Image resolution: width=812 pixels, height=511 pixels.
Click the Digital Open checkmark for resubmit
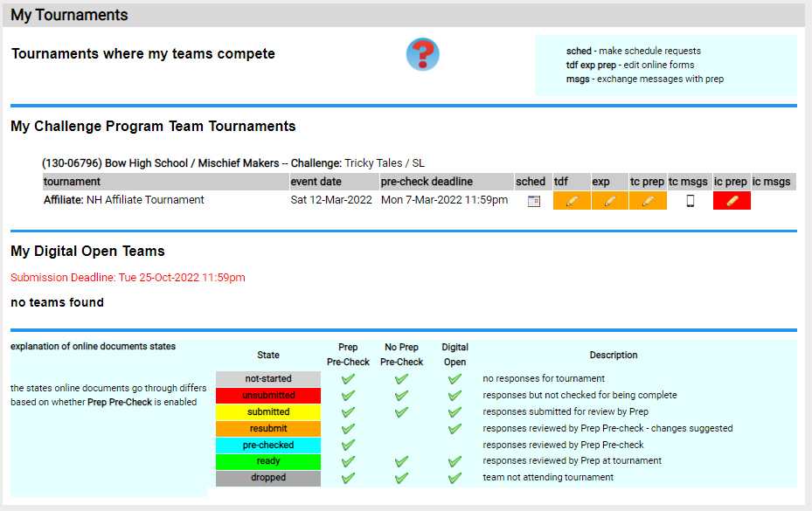[x=455, y=429]
